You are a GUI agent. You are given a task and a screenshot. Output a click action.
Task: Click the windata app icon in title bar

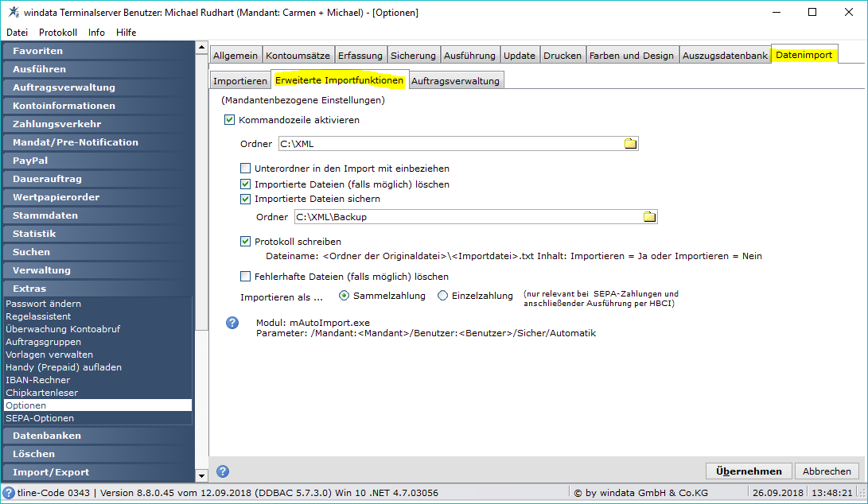pos(14,12)
